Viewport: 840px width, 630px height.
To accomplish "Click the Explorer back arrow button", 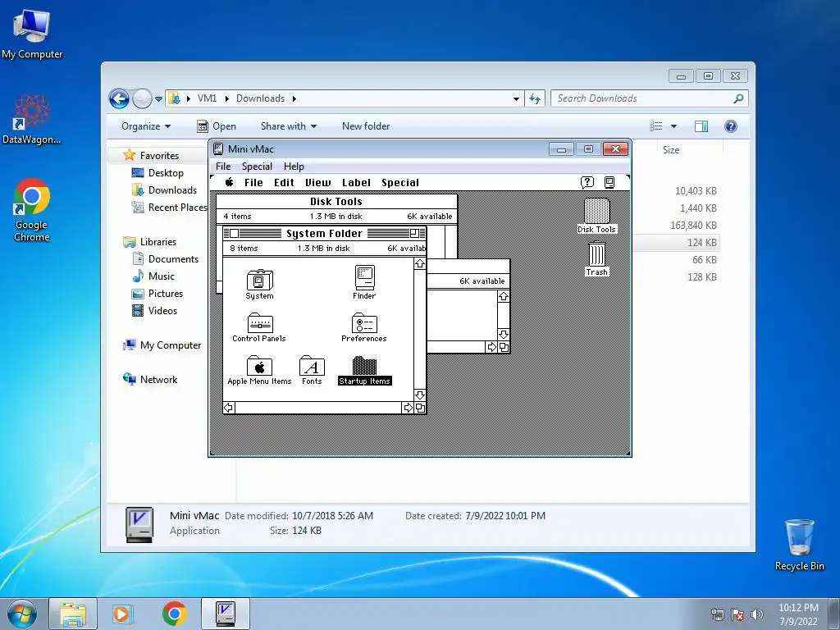I will [119, 98].
